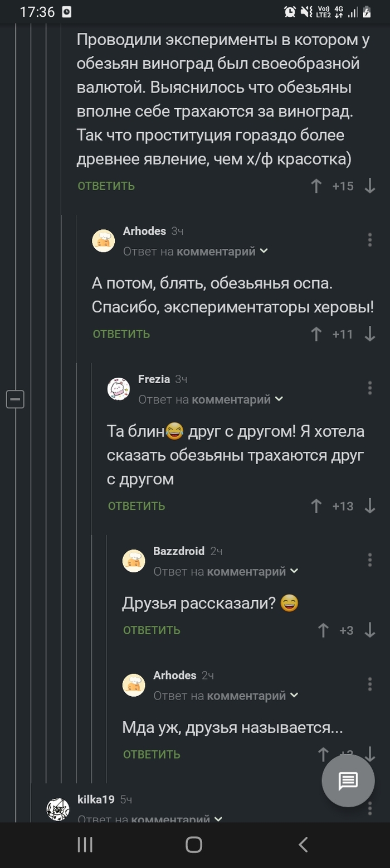This screenshot has height=868, width=390.
Task: Tap the overflow menu on kilka19's comment
Action: pos(369,809)
